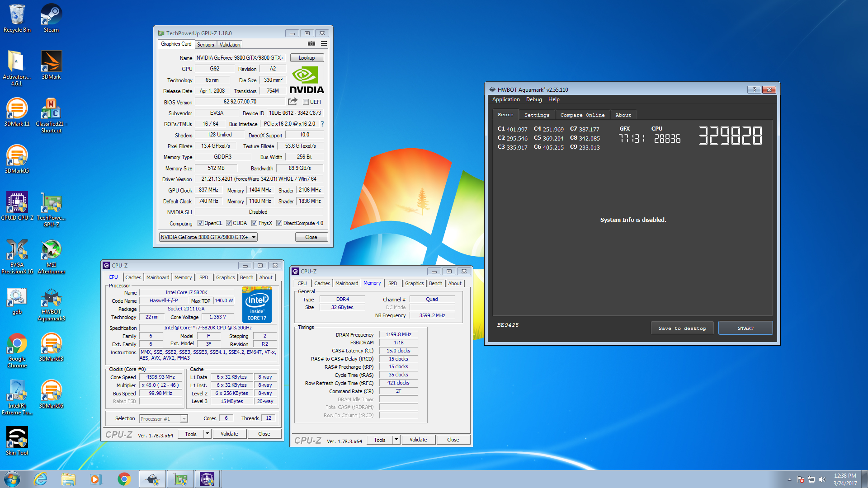This screenshot has width=868, height=488.
Task: Click the Lookup button in GPU-Z
Action: 307,58
